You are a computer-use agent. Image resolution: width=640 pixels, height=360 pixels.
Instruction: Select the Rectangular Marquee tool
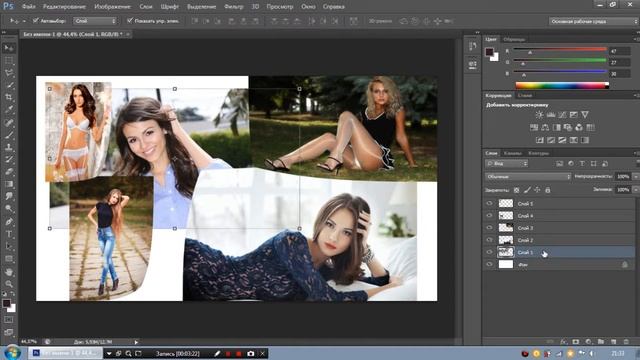[9, 61]
